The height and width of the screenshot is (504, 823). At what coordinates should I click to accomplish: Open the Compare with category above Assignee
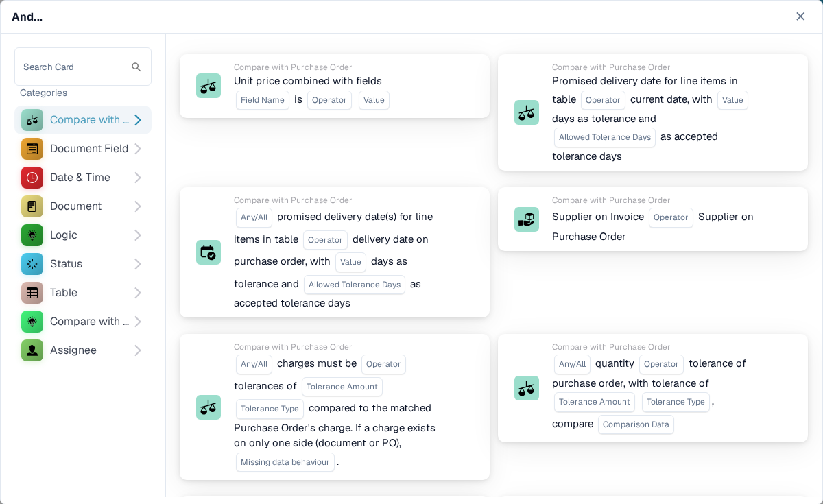point(83,322)
